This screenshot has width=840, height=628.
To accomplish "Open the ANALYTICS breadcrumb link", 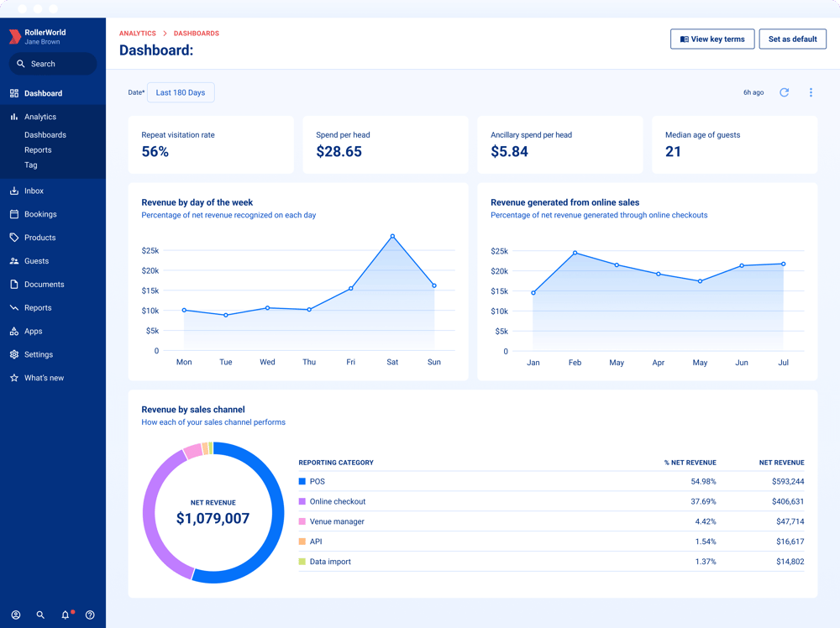I will [x=137, y=33].
